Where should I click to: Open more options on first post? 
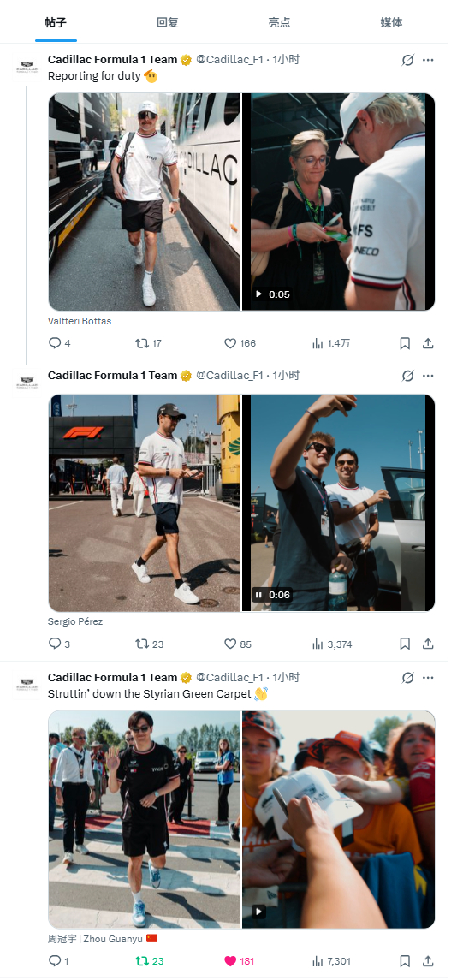click(428, 60)
